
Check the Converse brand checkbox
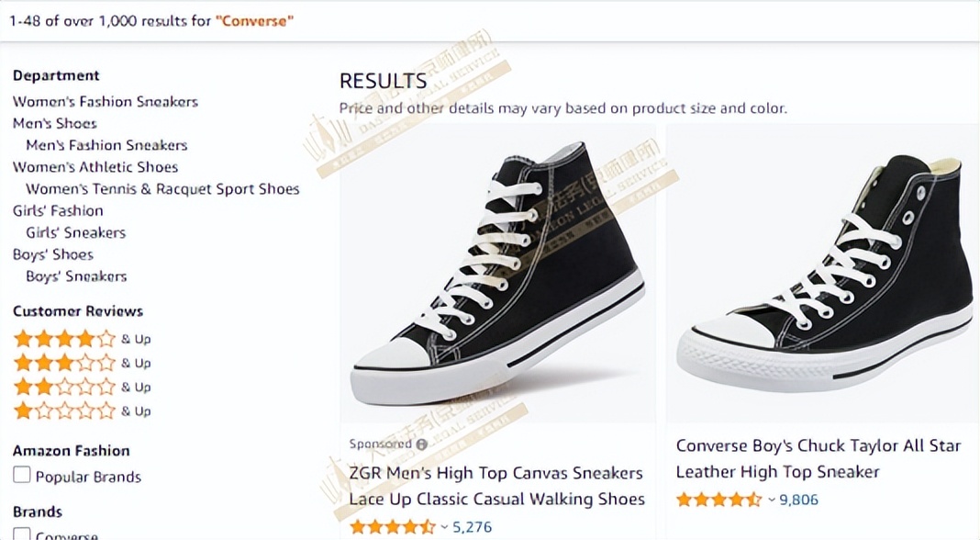click(20, 534)
